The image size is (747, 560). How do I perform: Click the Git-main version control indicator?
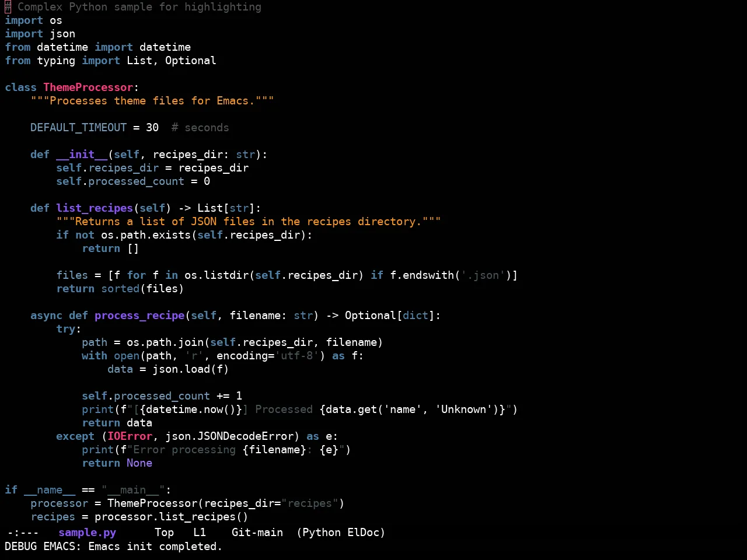[x=257, y=533]
